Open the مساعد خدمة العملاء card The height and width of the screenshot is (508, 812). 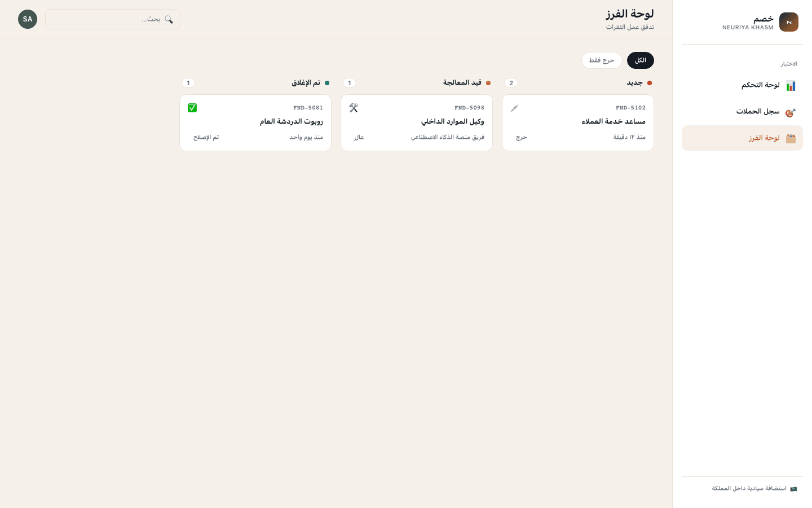(x=578, y=123)
